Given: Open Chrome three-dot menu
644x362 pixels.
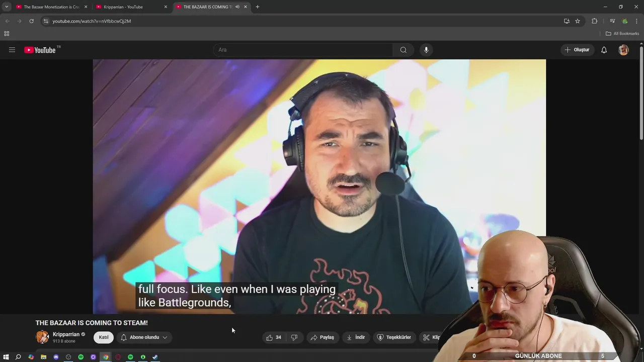Looking at the screenshot, I should 636,21.
